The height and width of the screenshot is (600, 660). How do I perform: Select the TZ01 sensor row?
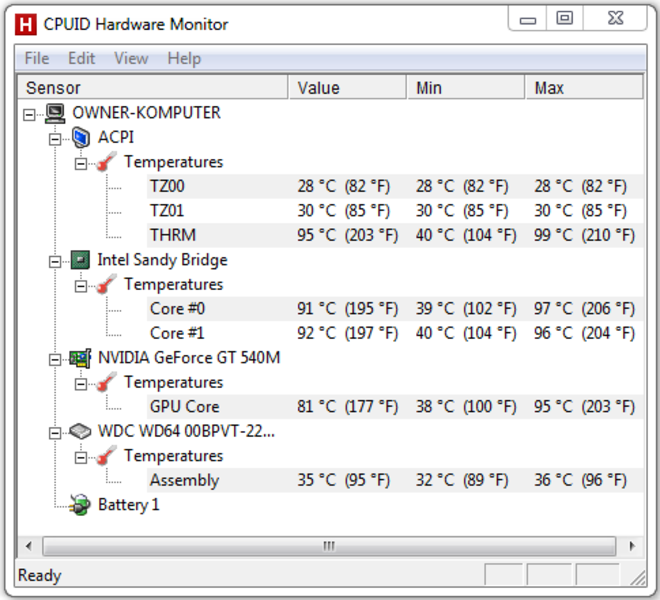tap(395, 211)
